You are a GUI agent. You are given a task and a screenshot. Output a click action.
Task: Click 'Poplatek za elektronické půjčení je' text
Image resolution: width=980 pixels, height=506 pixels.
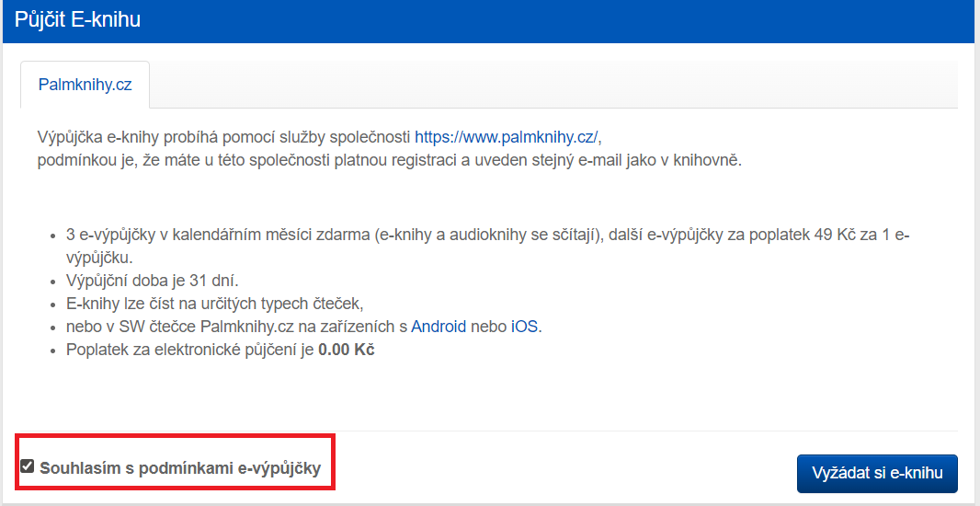[x=190, y=351]
